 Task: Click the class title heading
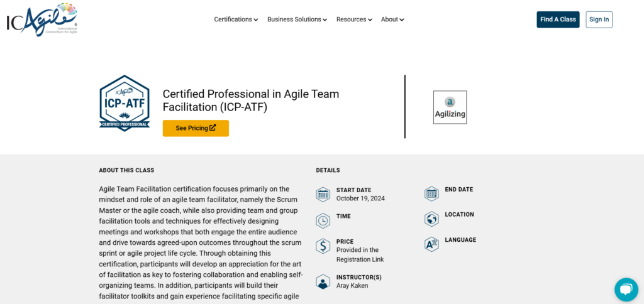pyautogui.click(x=251, y=100)
